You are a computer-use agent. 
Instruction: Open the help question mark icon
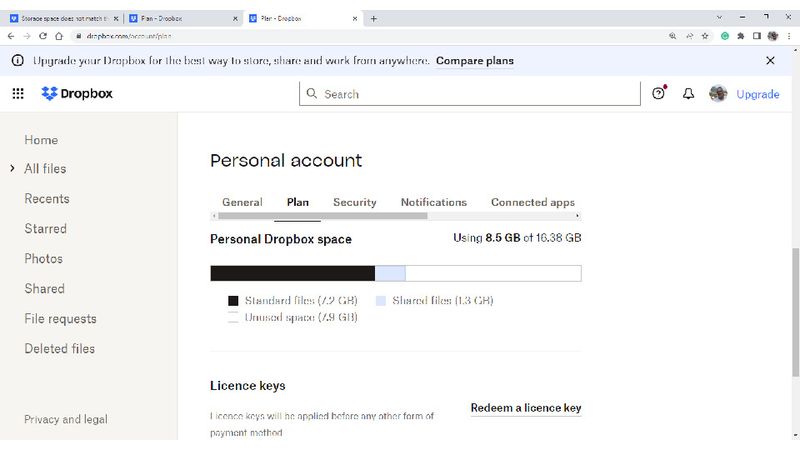click(658, 93)
